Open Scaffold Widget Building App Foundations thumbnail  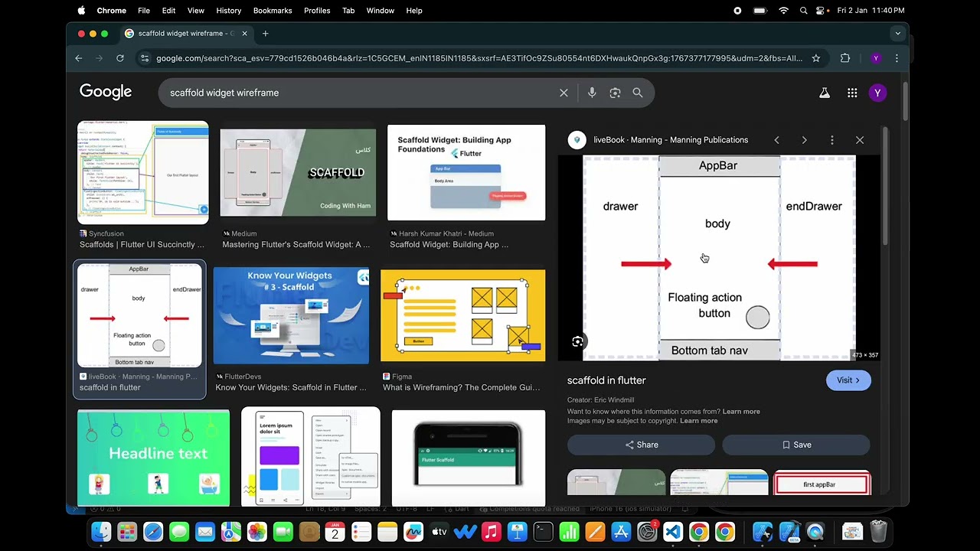[466, 173]
